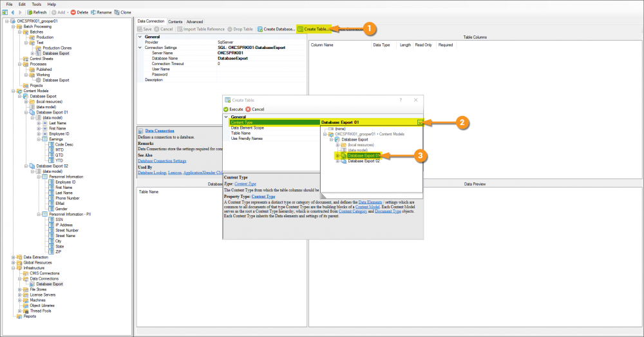Viewport: 644px width, 337px height.
Task: Click the Create Database... button
Action: (276, 29)
